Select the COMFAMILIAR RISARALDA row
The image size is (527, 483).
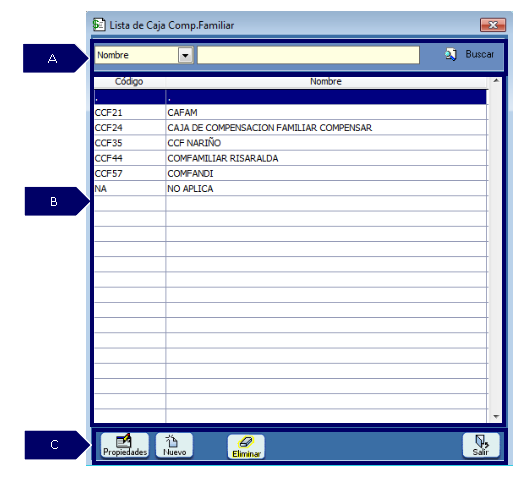(326, 158)
